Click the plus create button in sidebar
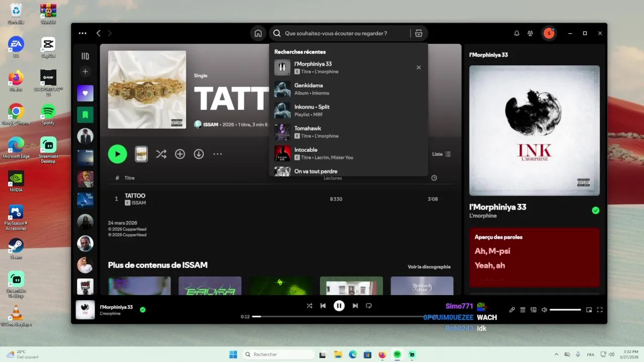 (85, 71)
